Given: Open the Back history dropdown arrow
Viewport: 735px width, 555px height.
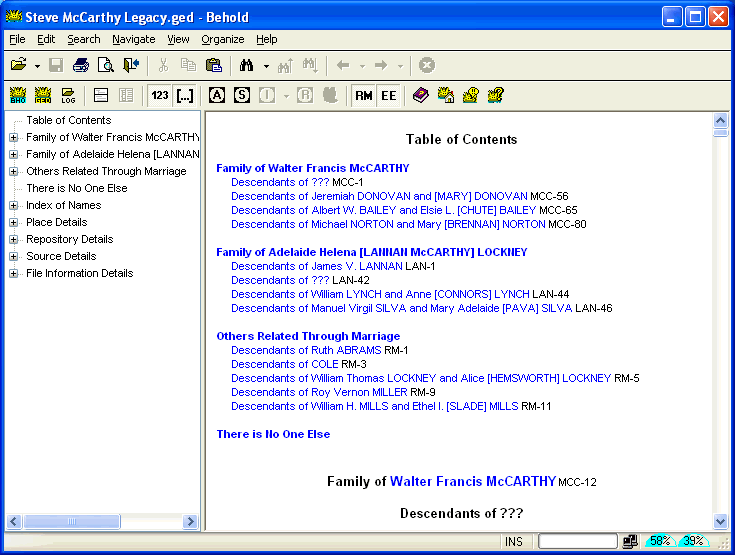Looking at the screenshot, I should coord(362,66).
